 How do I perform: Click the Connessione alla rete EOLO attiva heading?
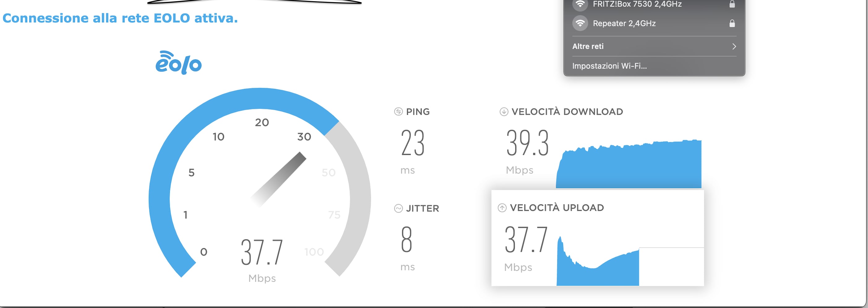(x=120, y=18)
